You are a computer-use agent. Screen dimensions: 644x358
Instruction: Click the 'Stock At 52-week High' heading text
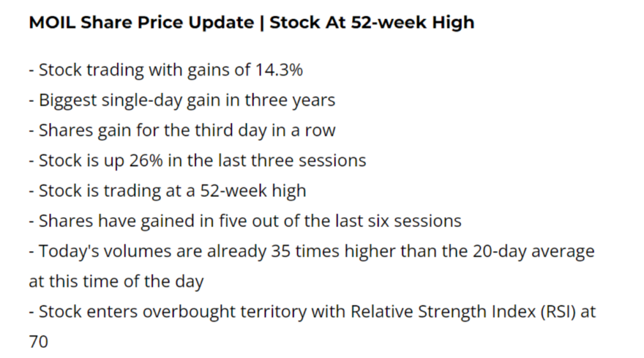click(372, 23)
